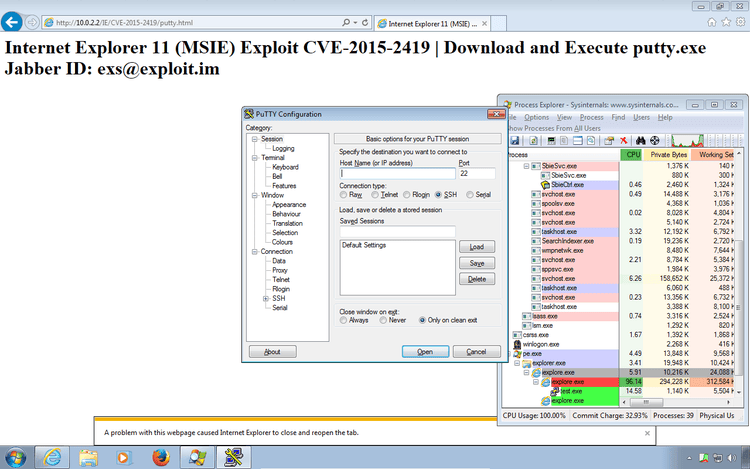The image size is (750, 469).
Task: Click the forward arrow in Internet Explorer
Action: [x=32, y=22]
